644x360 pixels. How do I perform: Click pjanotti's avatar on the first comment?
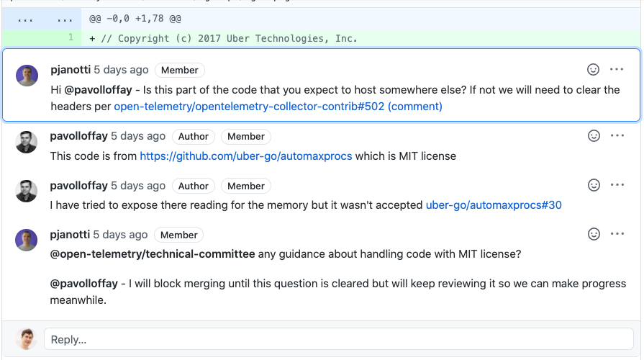coord(27,76)
